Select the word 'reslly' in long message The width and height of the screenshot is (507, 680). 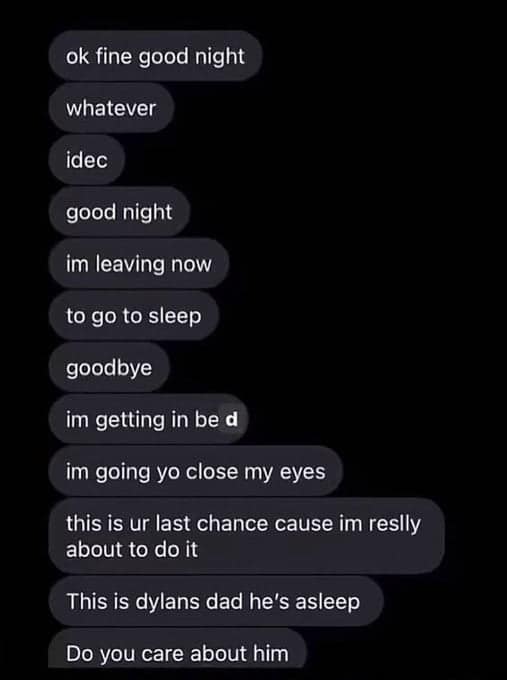pyautogui.click(x=395, y=524)
